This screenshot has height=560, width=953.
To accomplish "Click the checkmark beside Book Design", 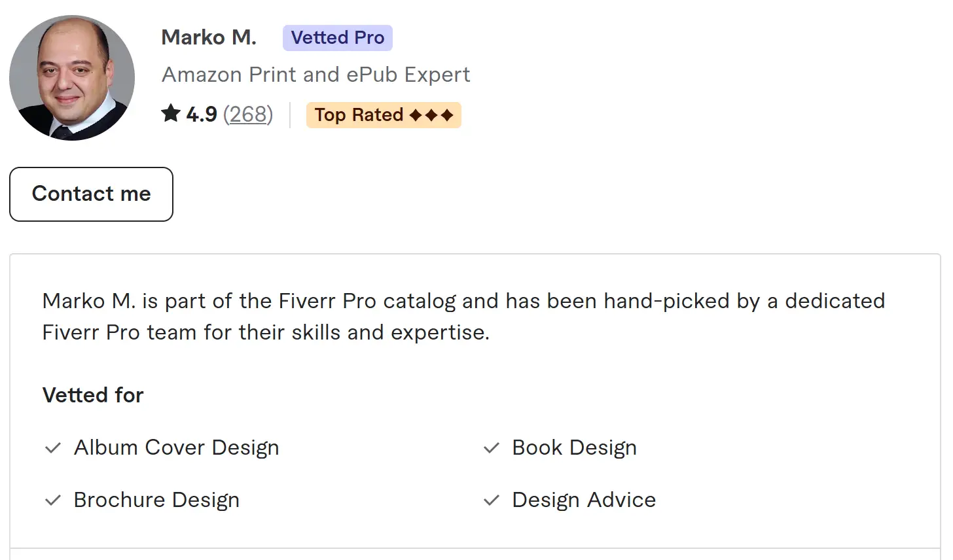I will 492,448.
